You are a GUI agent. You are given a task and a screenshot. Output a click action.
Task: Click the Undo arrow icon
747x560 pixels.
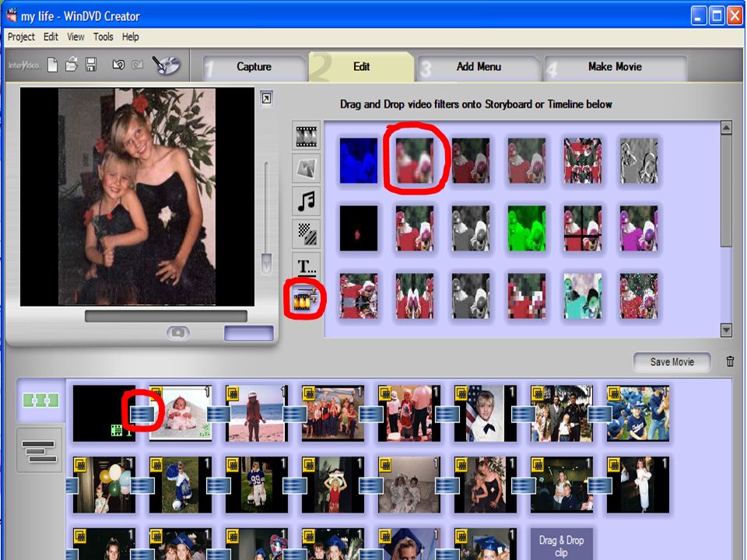pos(118,65)
